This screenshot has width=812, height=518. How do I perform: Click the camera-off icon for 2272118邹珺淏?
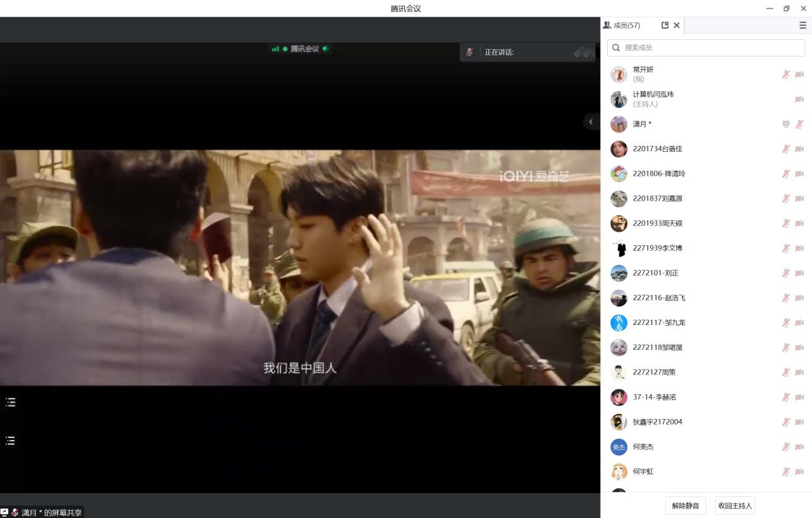[x=799, y=348]
